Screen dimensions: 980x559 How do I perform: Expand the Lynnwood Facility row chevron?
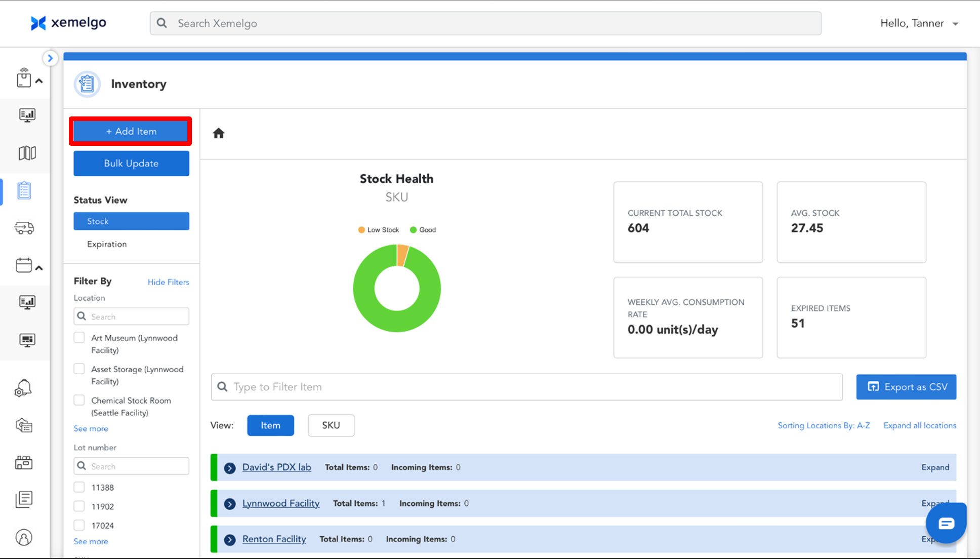coord(230,504)
